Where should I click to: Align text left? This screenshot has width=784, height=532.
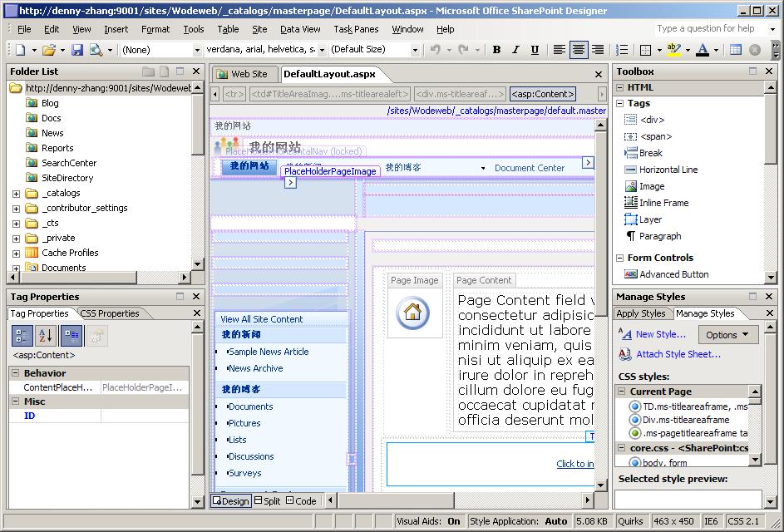(x=559, y=50)
